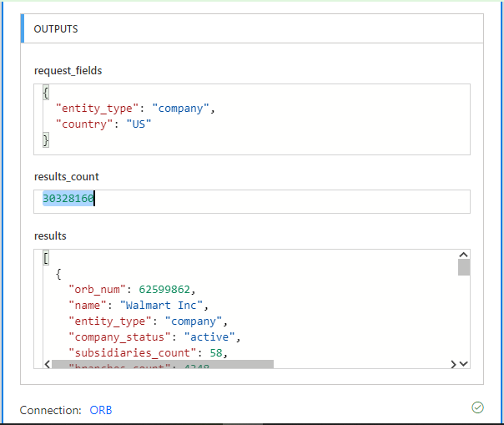Click the "company" value in request_fields
The image size is (504, 425).
[x=184, y=109]
